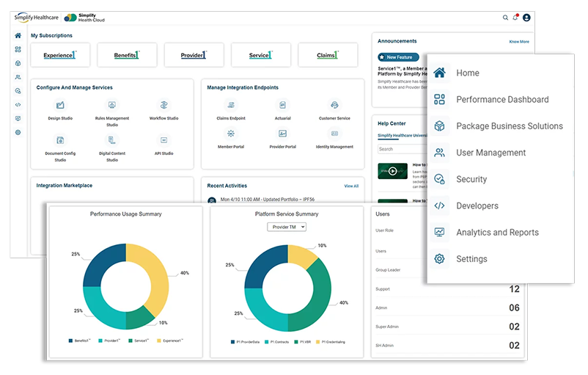588x375 pixels.
Task: Click the Customer Service icon
Action: pyautogui.click(x=334, y=106)
